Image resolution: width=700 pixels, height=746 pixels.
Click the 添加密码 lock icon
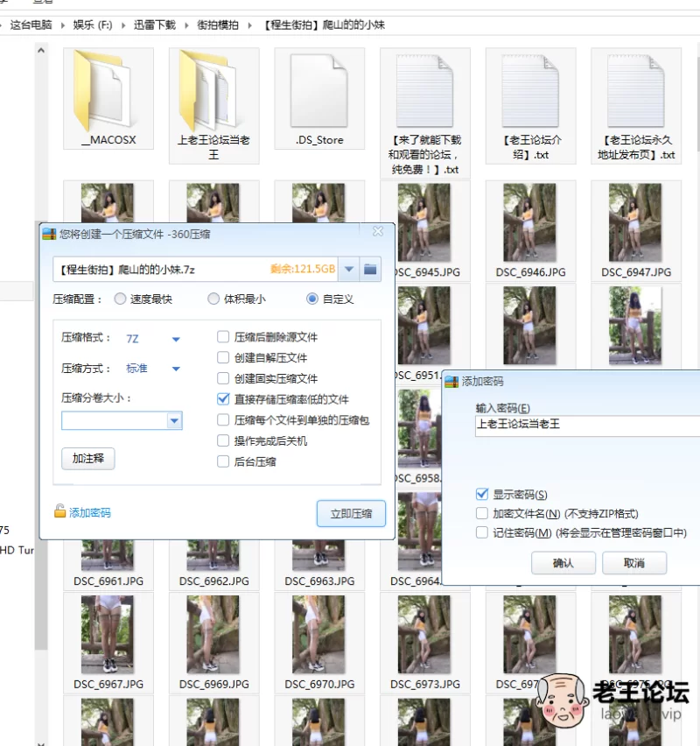point(58,510)
